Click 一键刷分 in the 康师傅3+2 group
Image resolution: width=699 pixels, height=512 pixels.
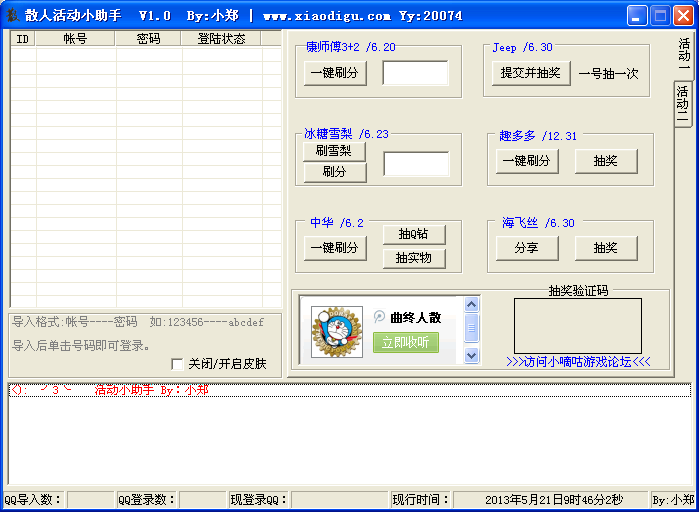tap(335, 73)
